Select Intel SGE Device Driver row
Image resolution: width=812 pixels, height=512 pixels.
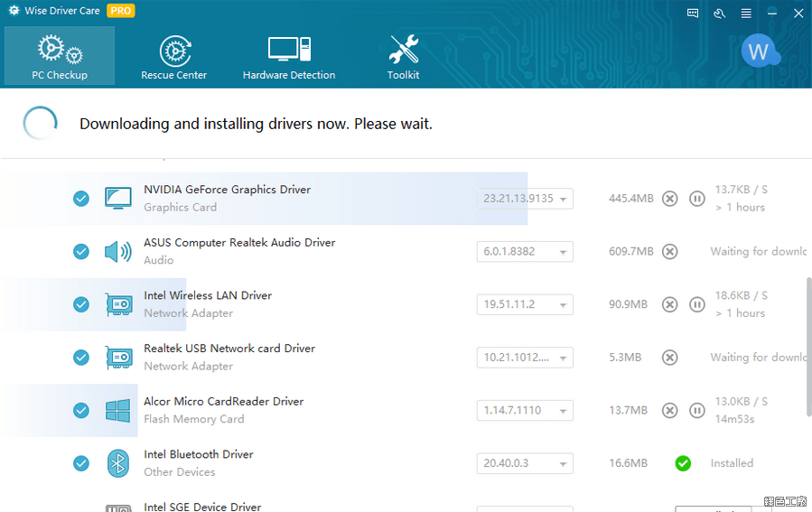click(x=202, y=507)
